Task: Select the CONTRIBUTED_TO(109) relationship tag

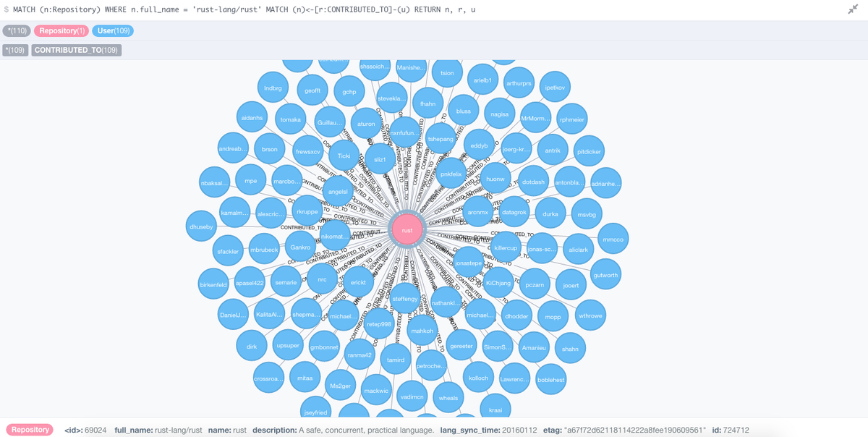Action: click(x=77, y=51)
